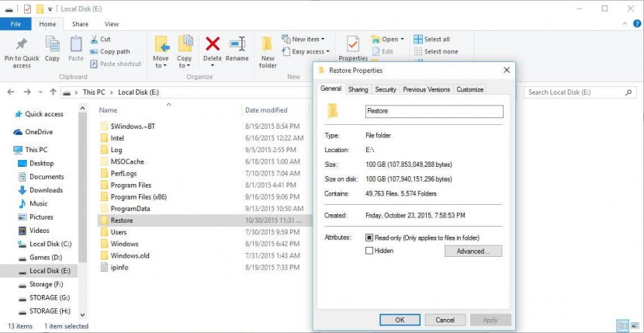Click Select all in ribbon

click(x=431, y=40)
